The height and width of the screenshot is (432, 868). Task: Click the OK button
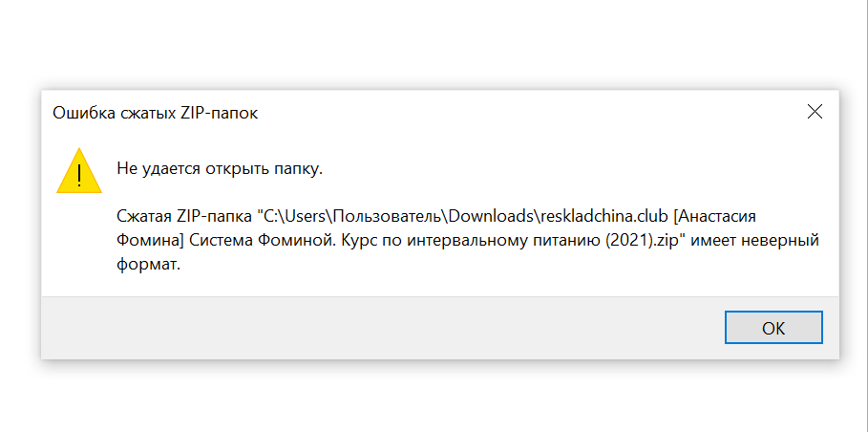(x=773, y=328)
